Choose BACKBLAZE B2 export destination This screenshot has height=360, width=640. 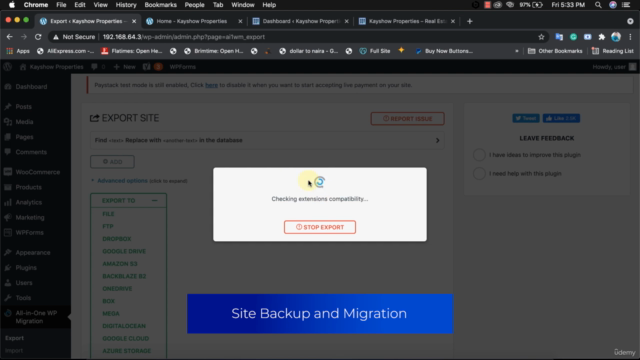[124, 276]
